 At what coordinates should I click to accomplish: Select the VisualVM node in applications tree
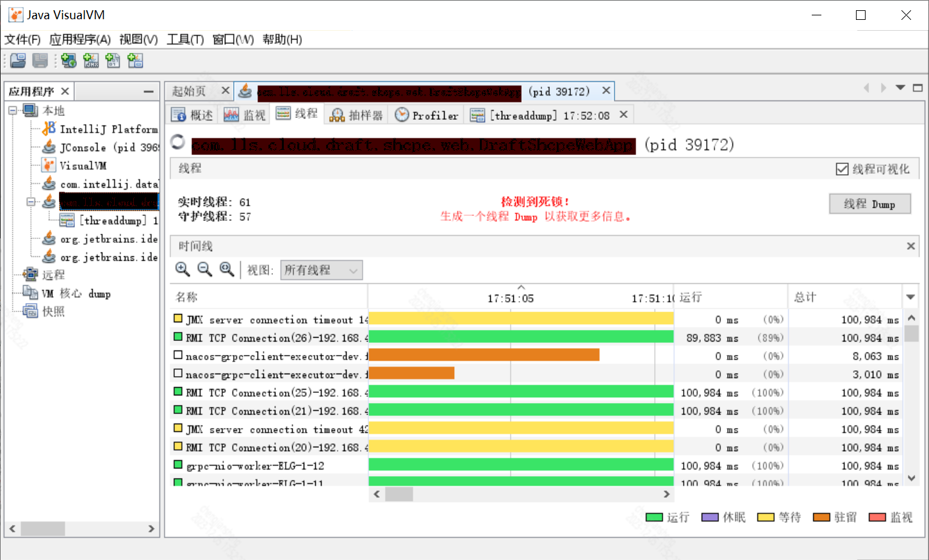(74, 165)
